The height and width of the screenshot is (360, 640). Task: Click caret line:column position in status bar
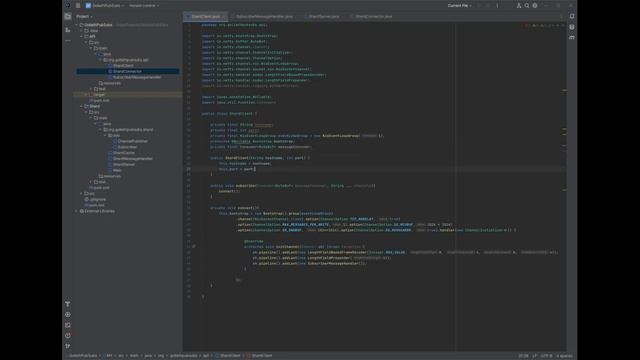click(523, 356)
